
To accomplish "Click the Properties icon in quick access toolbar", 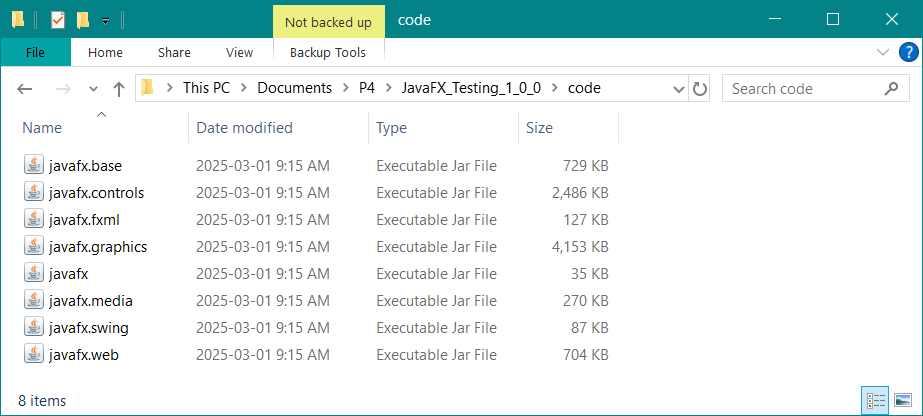I will 58,21.
